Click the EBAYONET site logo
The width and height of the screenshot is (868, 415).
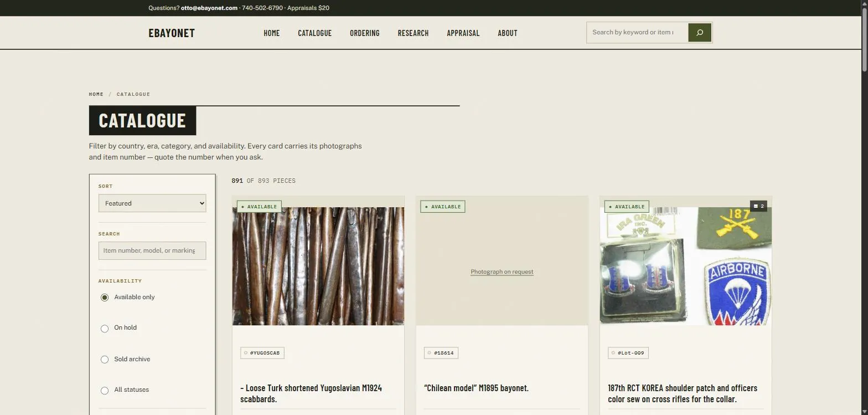coord(172,33)
